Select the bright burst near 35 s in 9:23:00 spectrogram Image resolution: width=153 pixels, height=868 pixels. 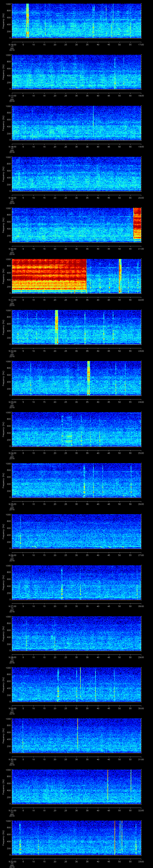[88, 378]
